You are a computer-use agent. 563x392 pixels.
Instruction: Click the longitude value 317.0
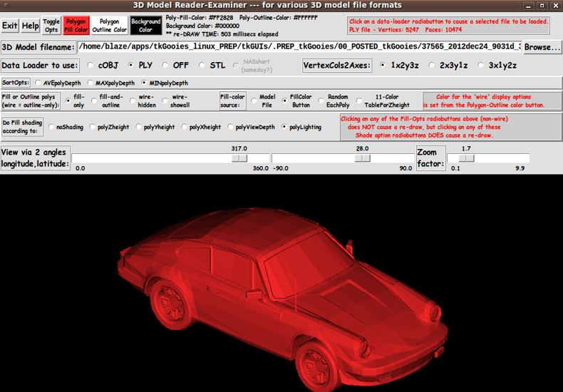tap(239, 148)
